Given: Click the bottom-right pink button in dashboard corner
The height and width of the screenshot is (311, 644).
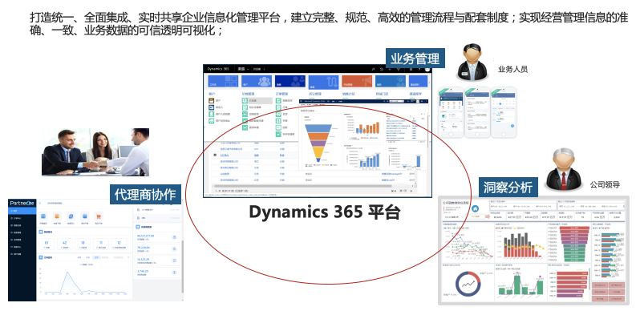Looking at the screenshot, I should [617, 299].
